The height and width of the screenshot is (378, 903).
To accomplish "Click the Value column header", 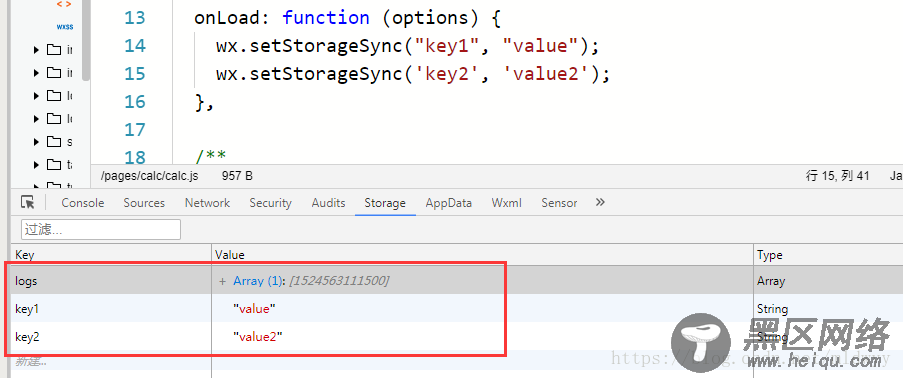I will point(483,255).
